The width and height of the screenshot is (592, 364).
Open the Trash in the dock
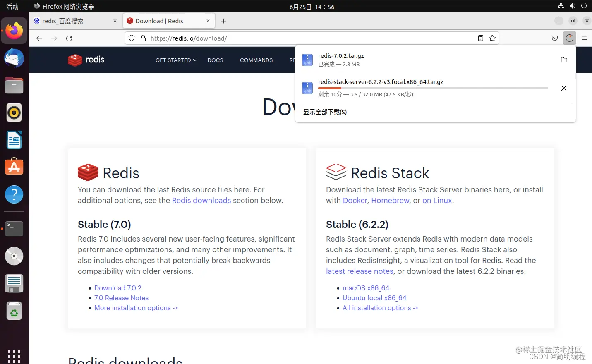pos(14,311)
